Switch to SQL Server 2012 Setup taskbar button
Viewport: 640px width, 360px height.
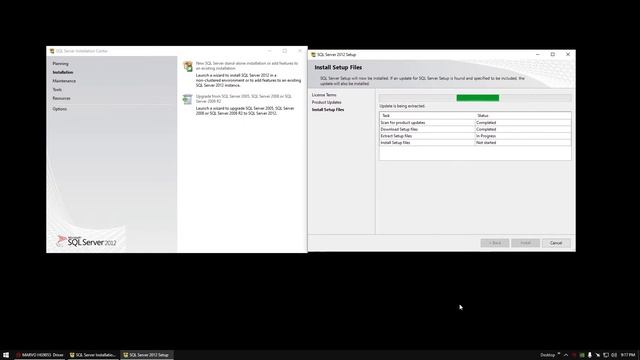(x=147, y=355)
